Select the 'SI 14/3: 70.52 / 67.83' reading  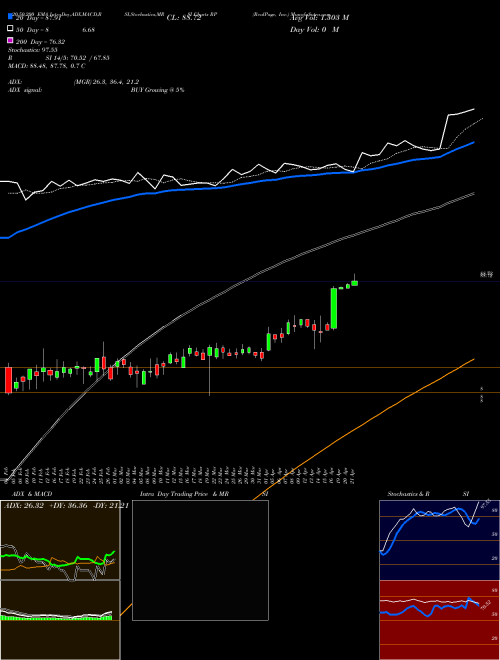pos(77,58)
